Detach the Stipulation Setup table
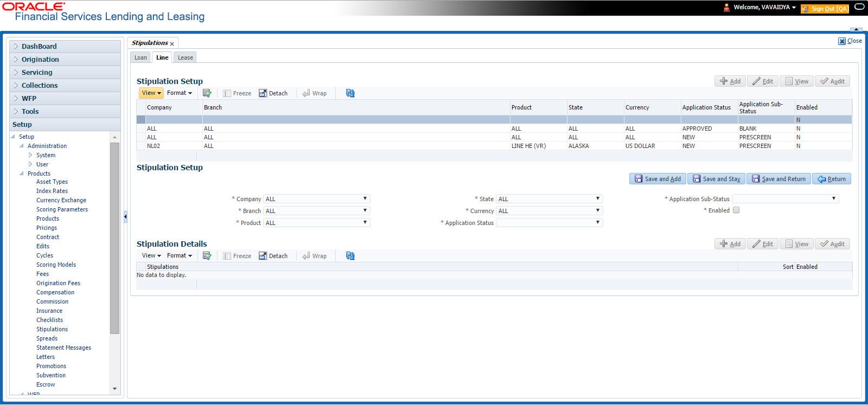868x405 pixels. 273,93
